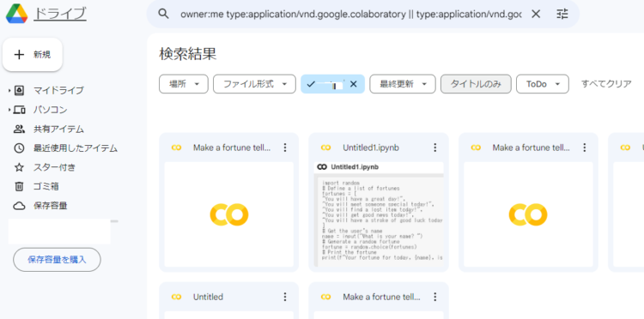Open 共有アイテム via the people icon
644x319 pixels.
coord(19,129)
